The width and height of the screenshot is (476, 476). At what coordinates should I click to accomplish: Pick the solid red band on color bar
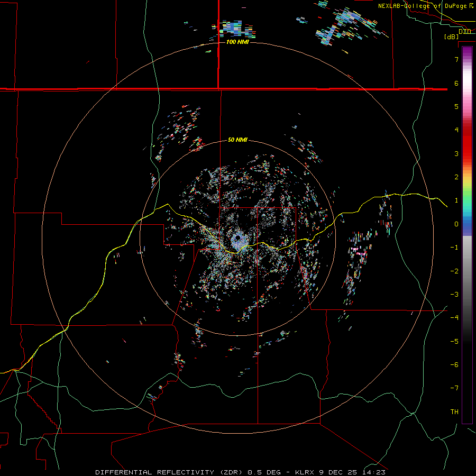click(467, 146)
